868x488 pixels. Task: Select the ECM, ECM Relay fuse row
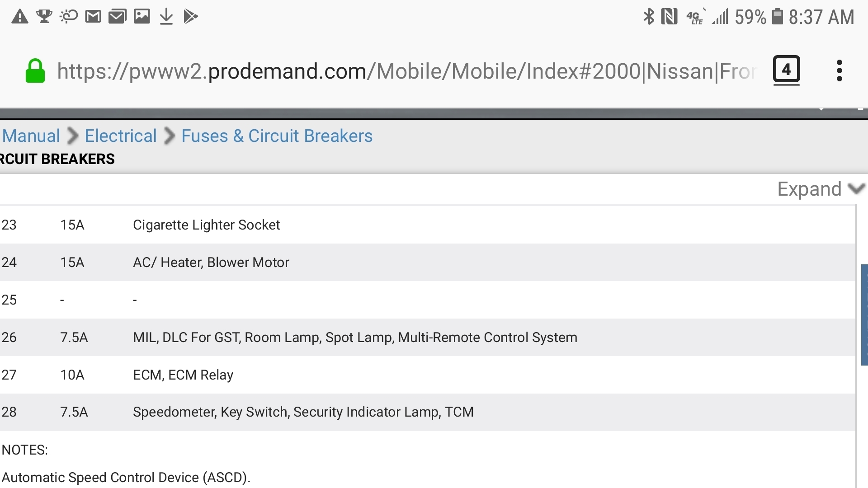[183, 375]
